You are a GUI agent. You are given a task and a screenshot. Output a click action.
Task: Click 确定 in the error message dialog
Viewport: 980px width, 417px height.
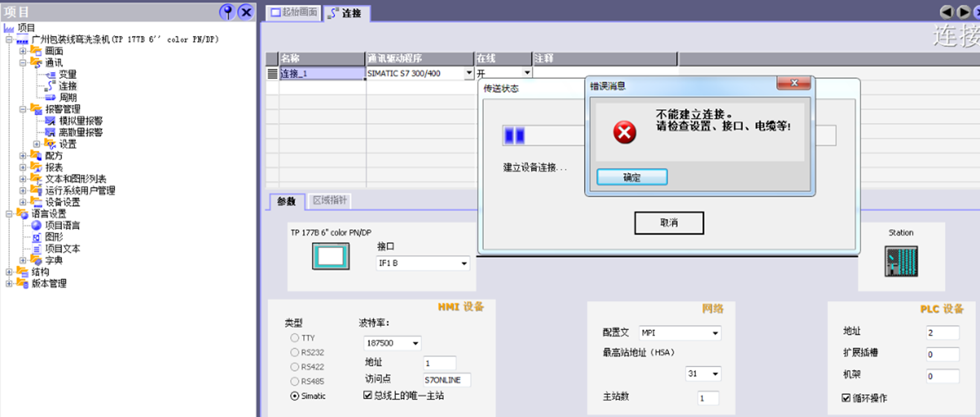pos(632,177)
